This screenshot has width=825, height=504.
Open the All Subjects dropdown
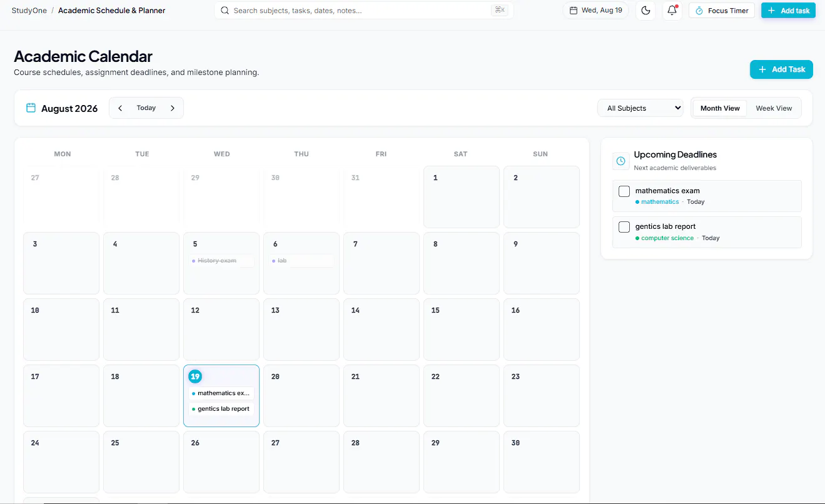[x=640, y=108]
